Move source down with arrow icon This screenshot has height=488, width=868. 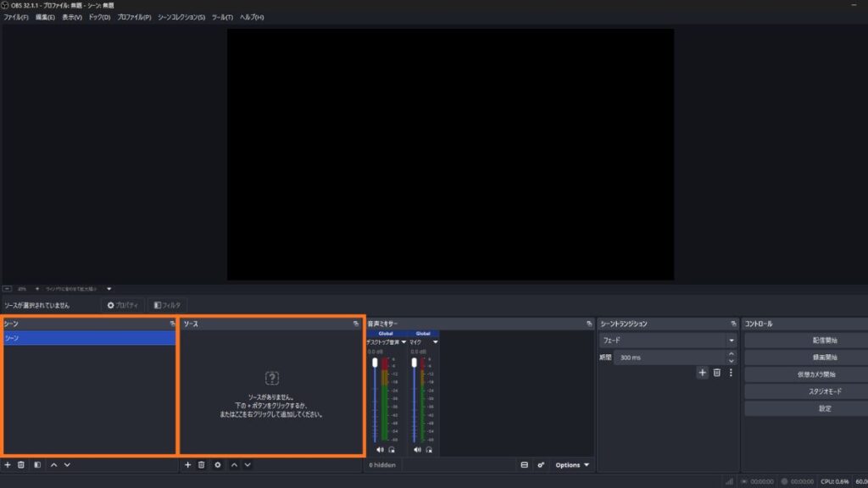pyautogui.click(x=248, y=464)
